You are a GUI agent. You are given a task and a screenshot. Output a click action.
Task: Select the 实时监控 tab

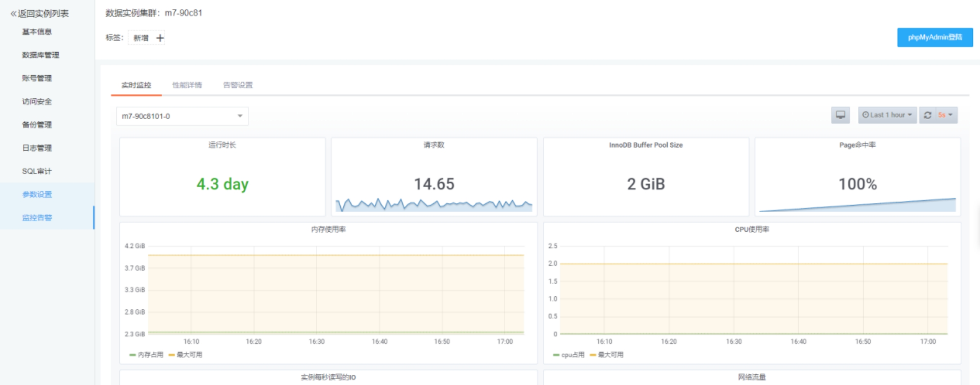[136, 85]
